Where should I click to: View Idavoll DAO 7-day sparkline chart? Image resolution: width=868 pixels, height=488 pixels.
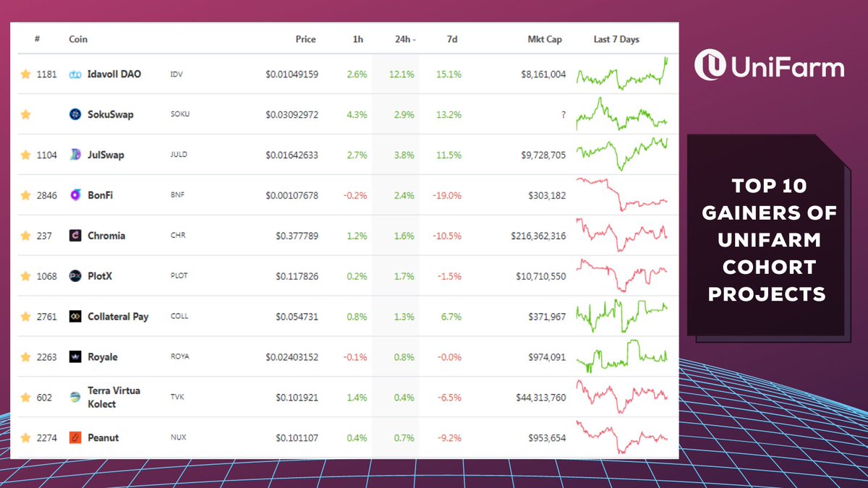[x=622, y=74]
